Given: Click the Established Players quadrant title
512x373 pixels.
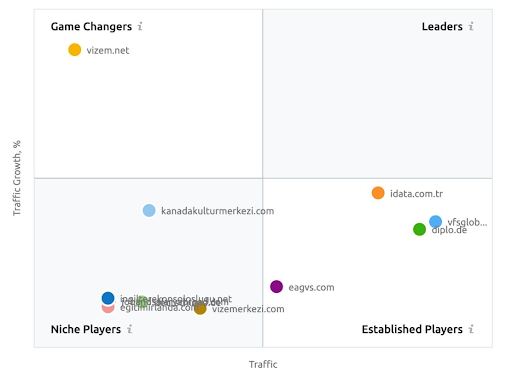Looking at the screenshot, I should [x=412, y=329].
